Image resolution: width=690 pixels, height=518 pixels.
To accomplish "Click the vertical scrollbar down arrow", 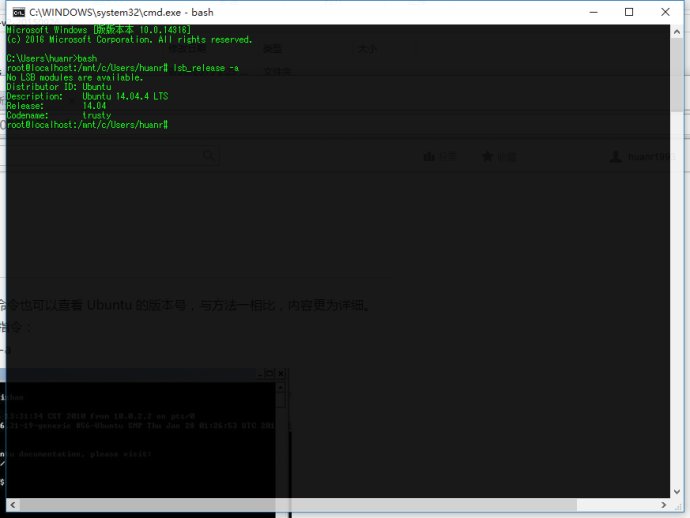I will click(677, 492).
